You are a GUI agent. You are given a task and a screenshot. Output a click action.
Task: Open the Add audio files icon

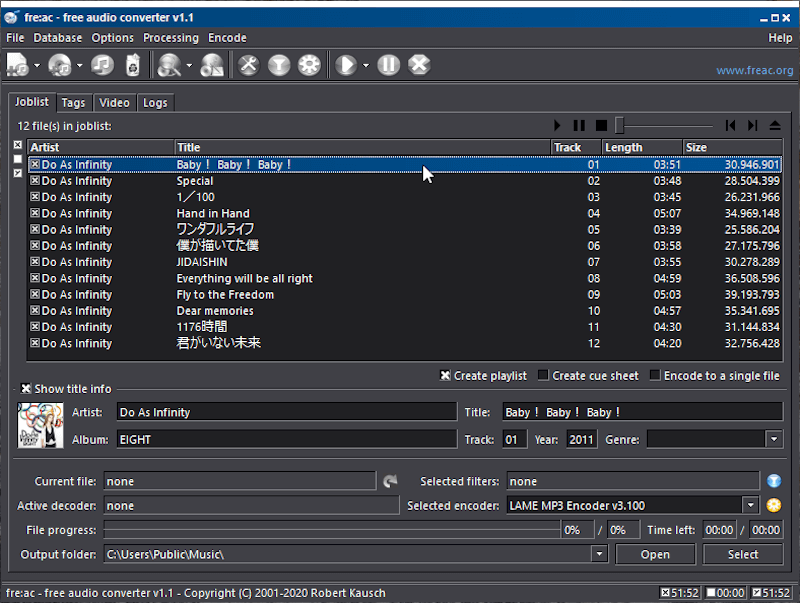[x=17, y=65]
